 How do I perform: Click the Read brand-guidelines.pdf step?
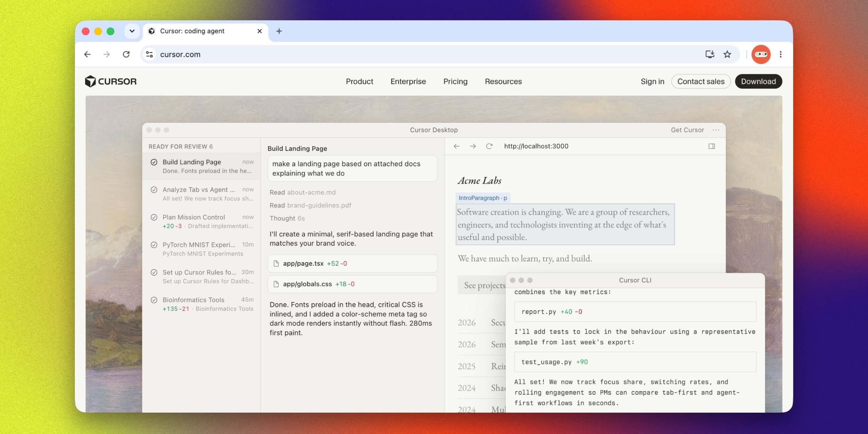[x=310, y=205]
